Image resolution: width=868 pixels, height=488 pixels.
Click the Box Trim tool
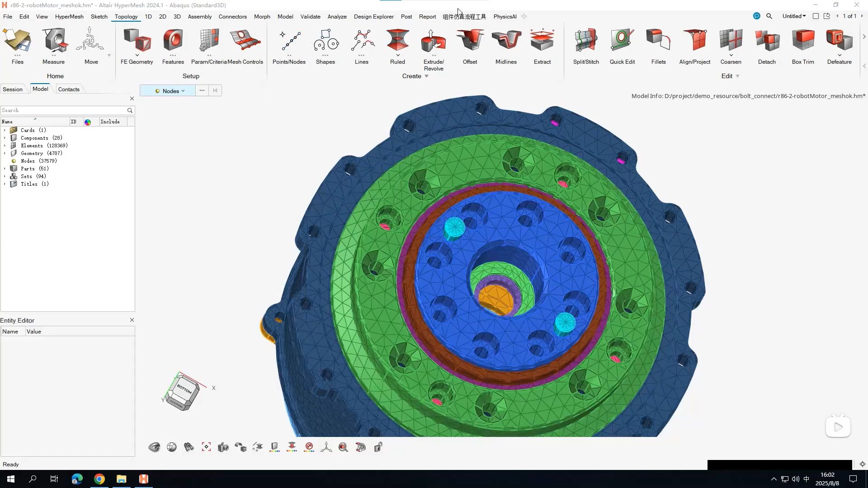click(x=802, y=46)
